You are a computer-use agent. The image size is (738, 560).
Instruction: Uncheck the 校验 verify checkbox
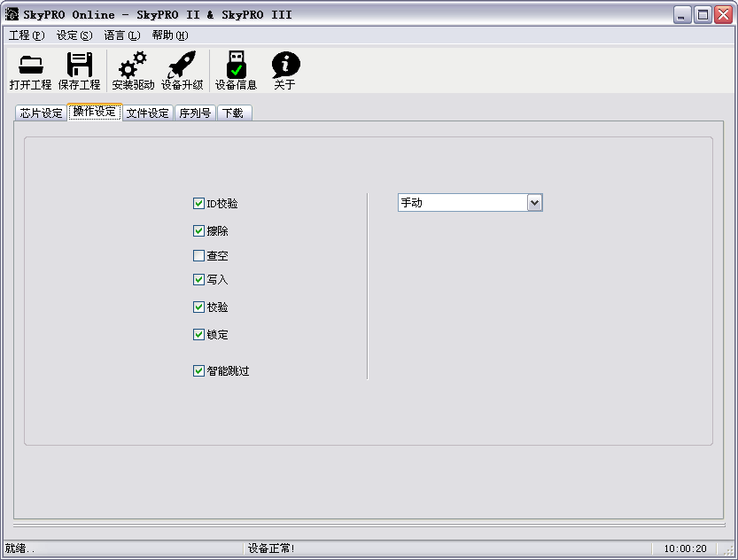click(x=198, y=307)
